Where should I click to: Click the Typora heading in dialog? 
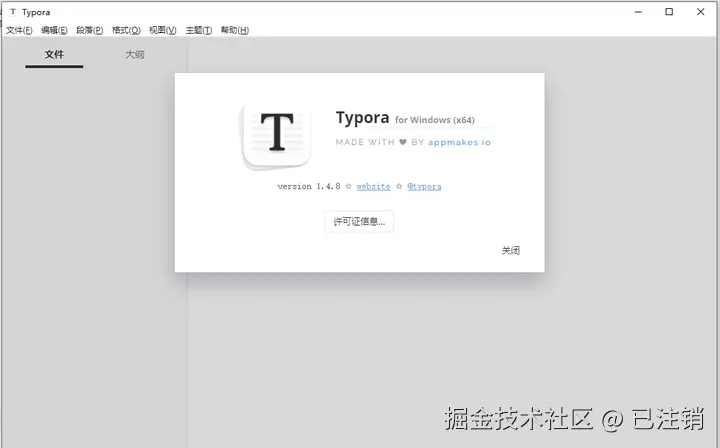(x=362, y=118)
